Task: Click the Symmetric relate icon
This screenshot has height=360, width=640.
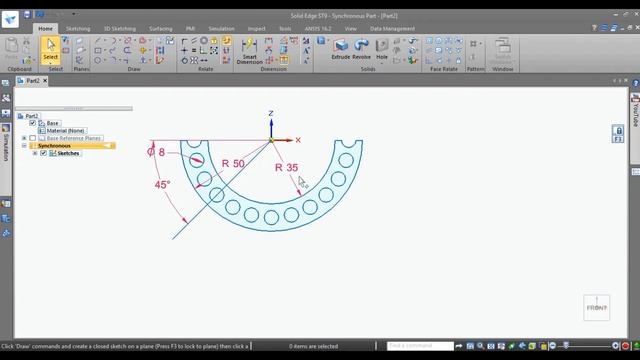Action: (x=194, y=60)
